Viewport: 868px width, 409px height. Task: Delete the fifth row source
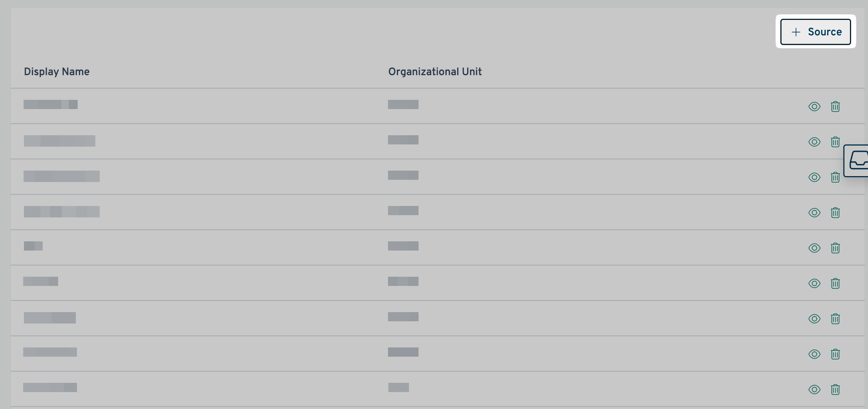coord(835,248)
